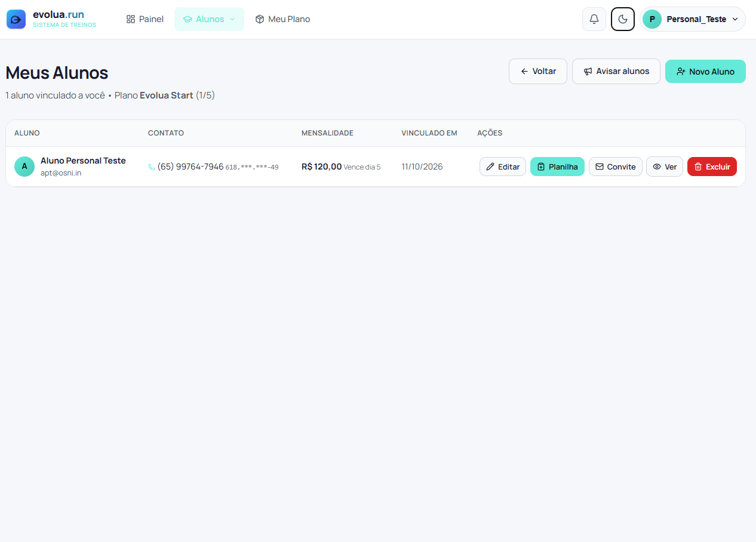Click the student avatar letter A
Image resolution: width=756 pixels, height=542 pixels.
(x=24, y=167)
